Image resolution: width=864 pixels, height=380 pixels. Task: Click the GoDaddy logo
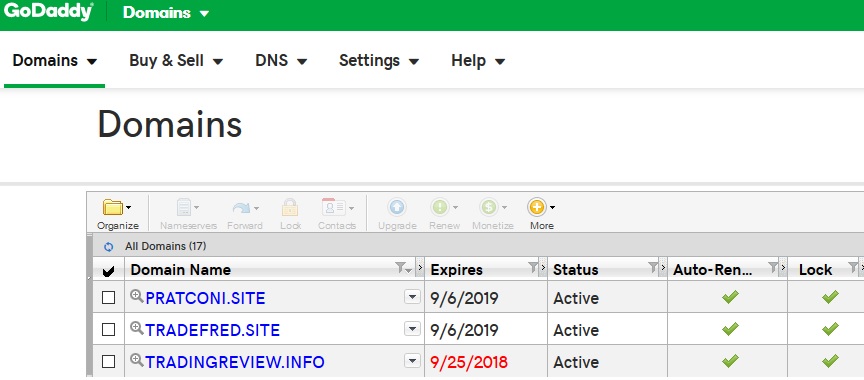click(48, 12)
